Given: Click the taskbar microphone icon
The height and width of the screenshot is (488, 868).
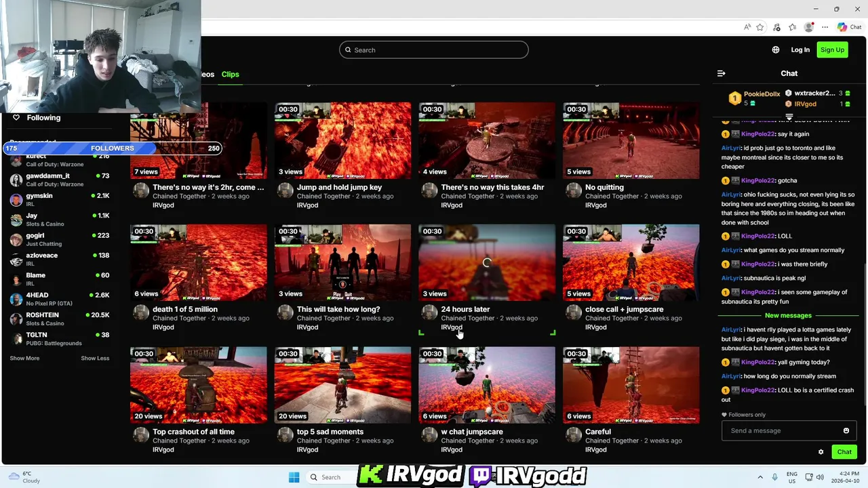Looking at the screenshot, I should [775, 477].
